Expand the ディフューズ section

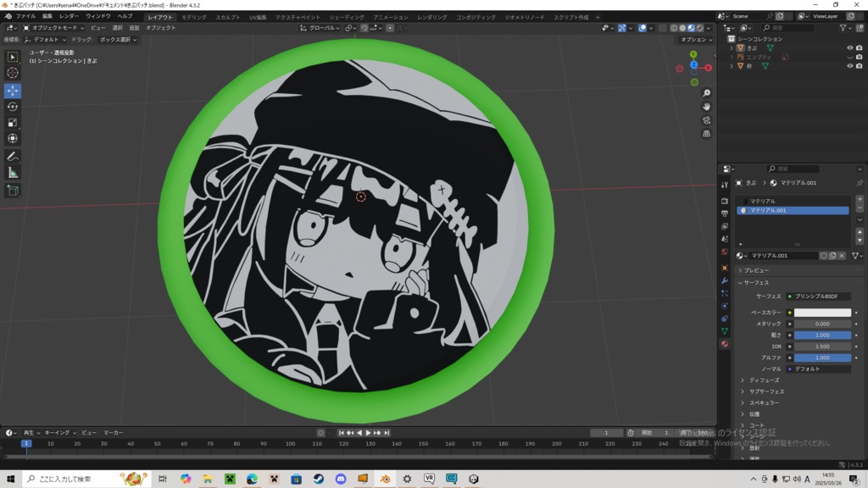click(764, 380)
